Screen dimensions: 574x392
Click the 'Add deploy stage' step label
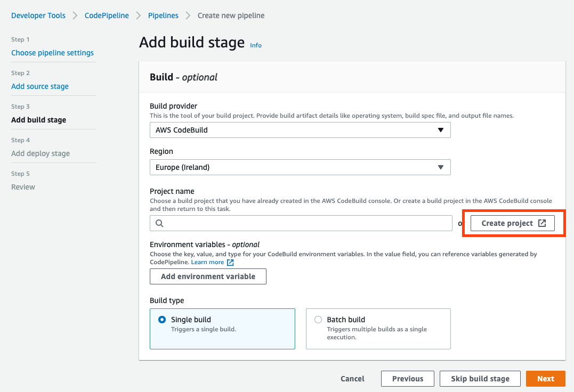pyautogui.click(x=41, y=153)
